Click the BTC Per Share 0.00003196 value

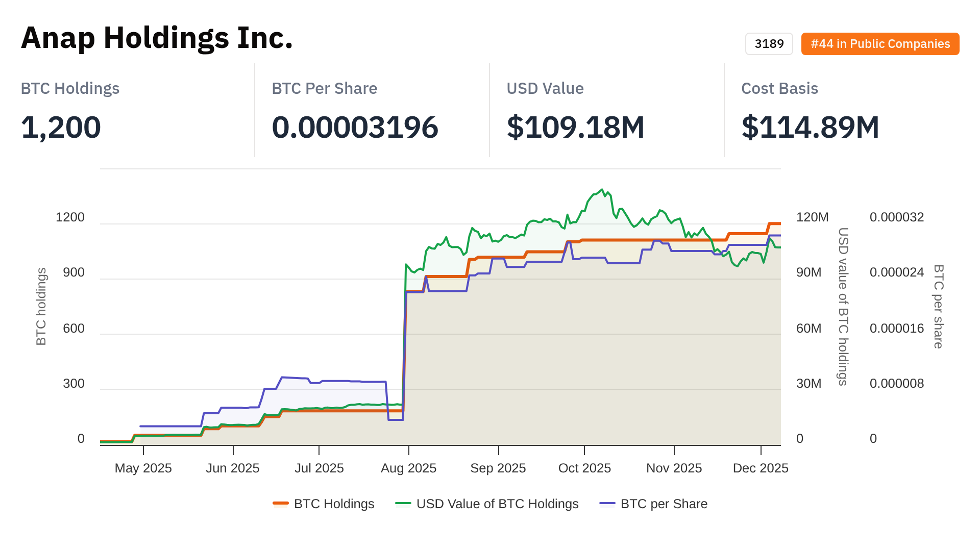pos(355,127)
